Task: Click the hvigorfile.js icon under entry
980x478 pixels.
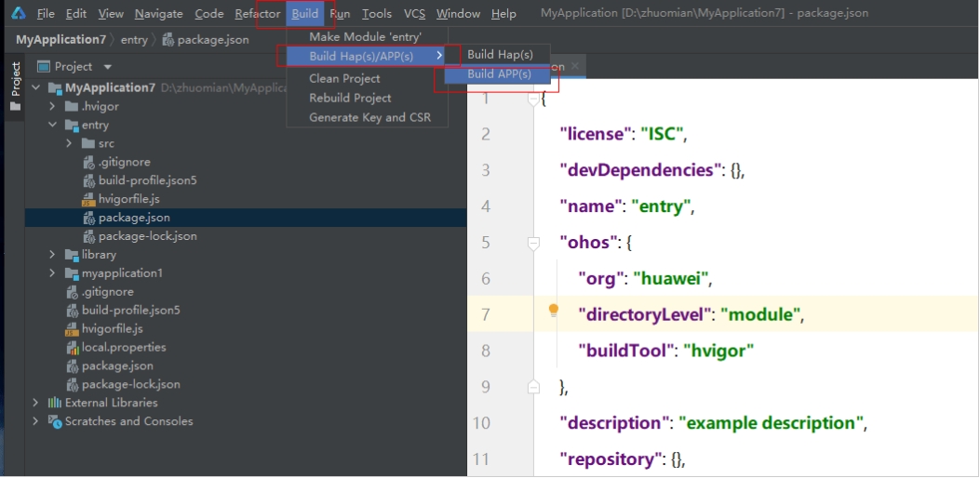Action: tap(88, 199)
